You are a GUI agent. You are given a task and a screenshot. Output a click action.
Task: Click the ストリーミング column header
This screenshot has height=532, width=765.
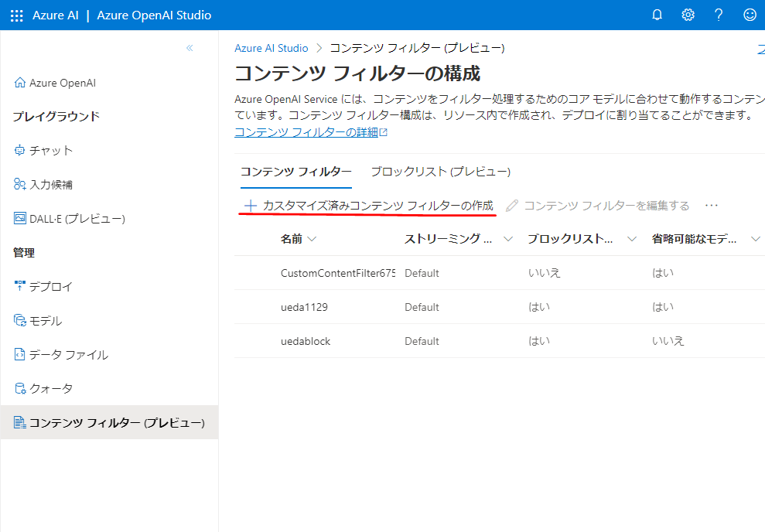pos(449,239)
